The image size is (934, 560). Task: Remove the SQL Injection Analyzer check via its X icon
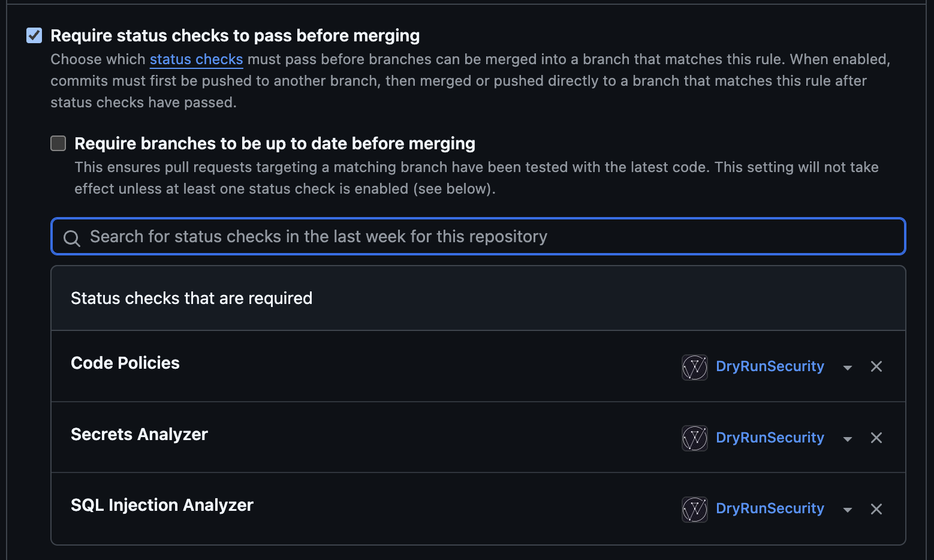tap(876, 509)
